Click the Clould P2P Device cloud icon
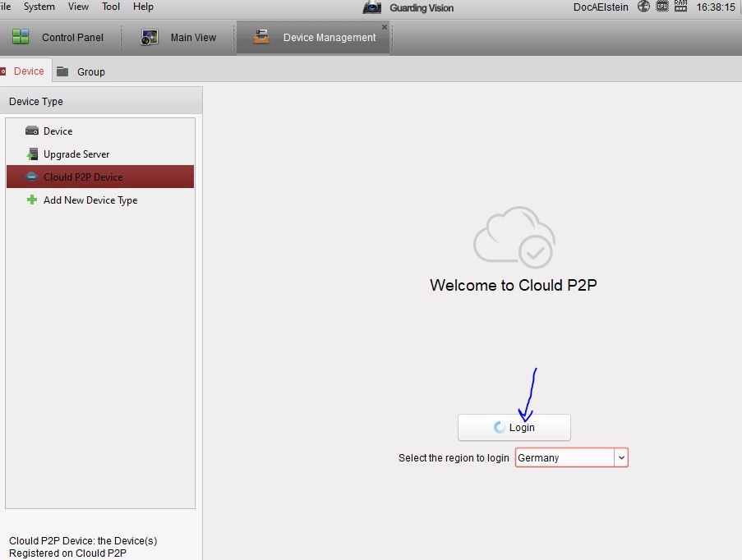The image size is (742, 560). [32, 177]
